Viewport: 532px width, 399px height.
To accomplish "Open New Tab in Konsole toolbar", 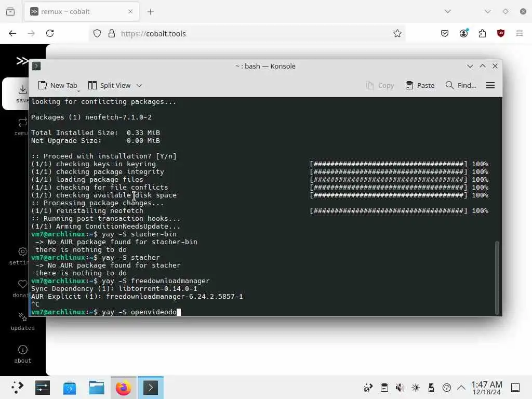I will pos(58,86).
